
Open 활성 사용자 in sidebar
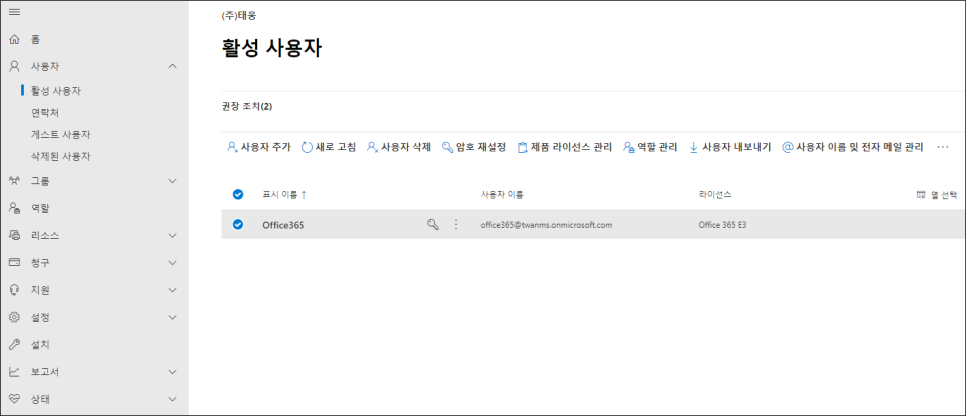(x=56, y=91)
